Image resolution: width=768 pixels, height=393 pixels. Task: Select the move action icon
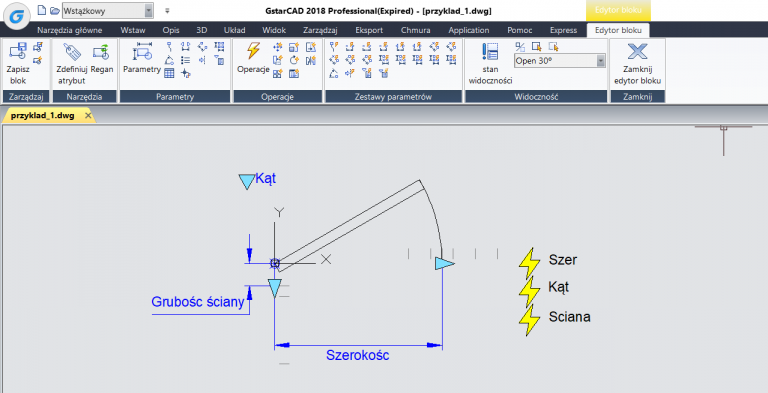point(278,47)
